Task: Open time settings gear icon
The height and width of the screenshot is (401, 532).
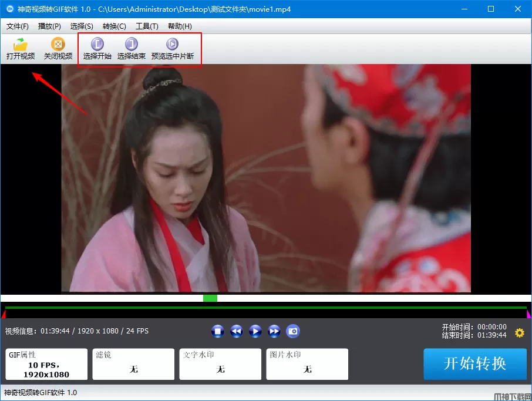Action: click(x=520, y=332)
